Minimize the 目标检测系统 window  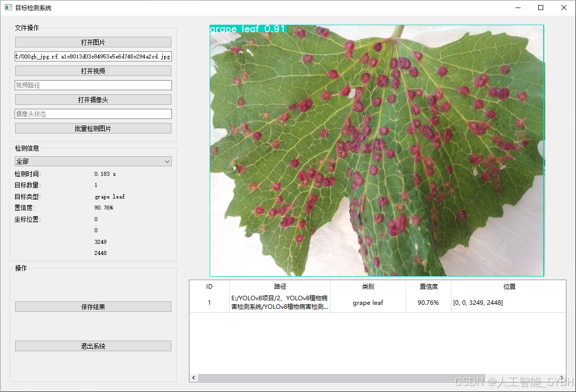[x=518, y=8]
